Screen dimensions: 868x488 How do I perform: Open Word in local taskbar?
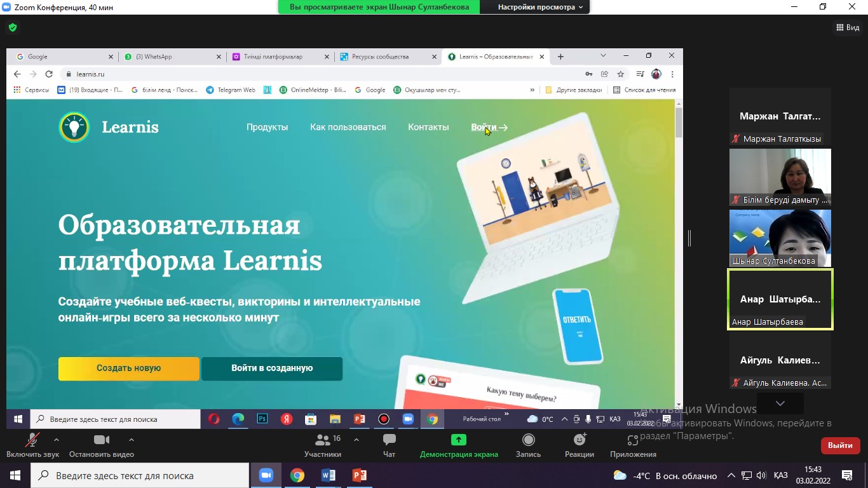pyautogui.click(x=329, y=475)
